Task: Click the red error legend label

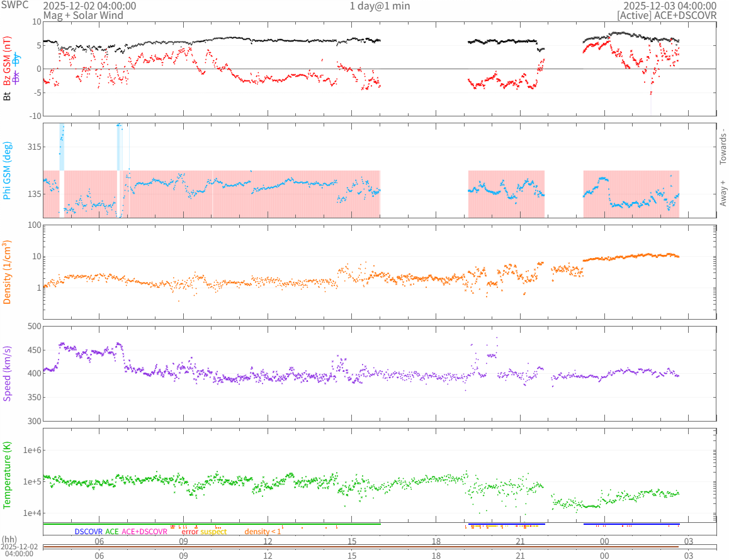Action: click(x=189, y=532)
